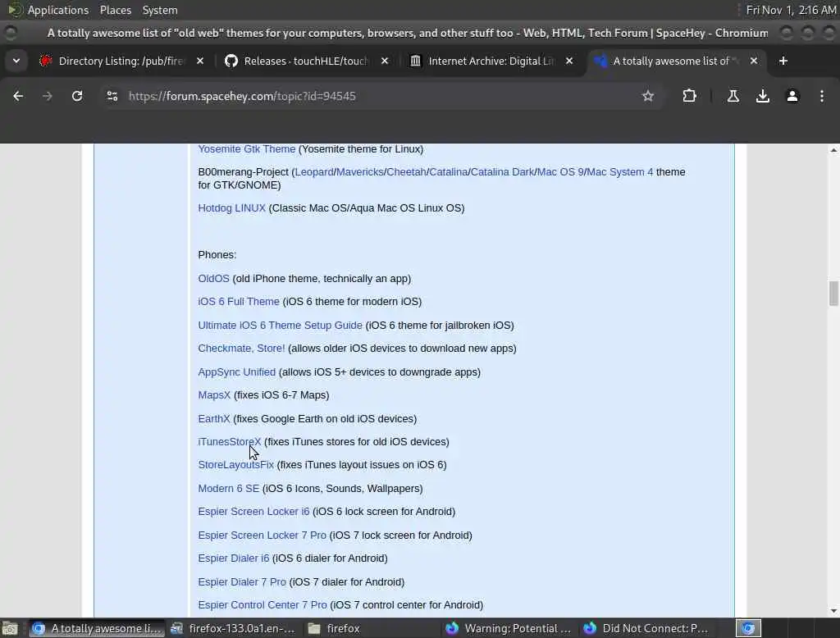The image size is (840, 638).
Task: Open the Checkmate, Store! link
Action: click(242, 349)
